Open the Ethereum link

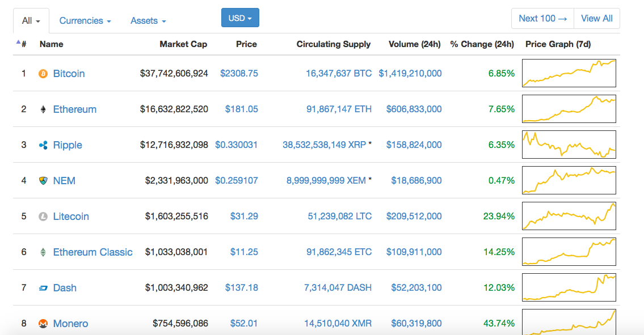click(x=75, y=109)
